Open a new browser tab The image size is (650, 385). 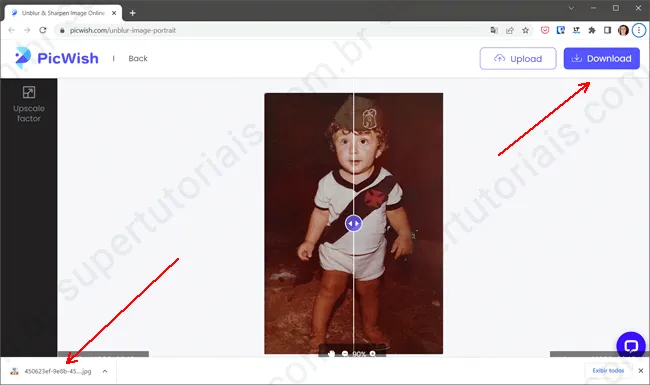(x=133, y=13)
